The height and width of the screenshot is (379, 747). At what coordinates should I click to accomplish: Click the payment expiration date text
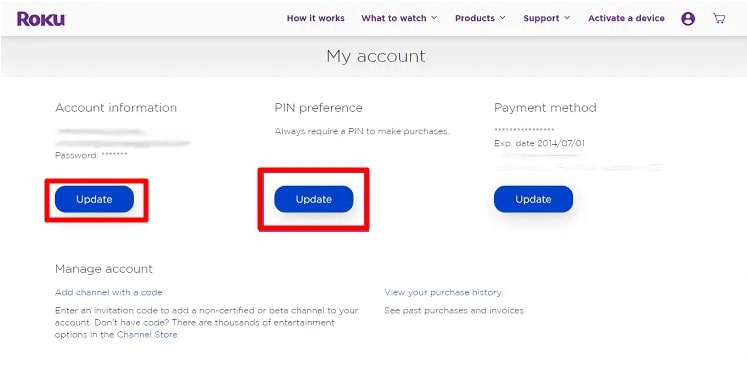[x=539, y=143]
